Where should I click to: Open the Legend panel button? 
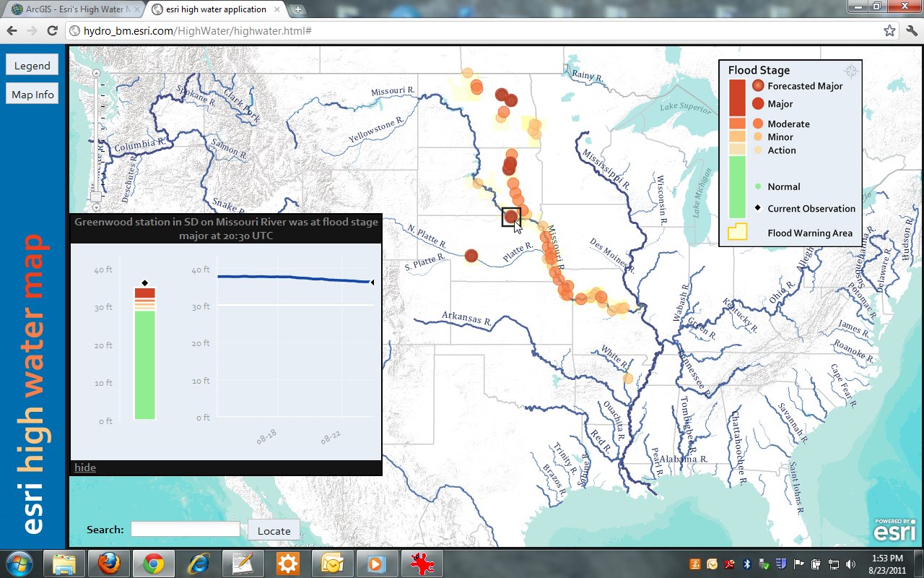coord(32,65)
